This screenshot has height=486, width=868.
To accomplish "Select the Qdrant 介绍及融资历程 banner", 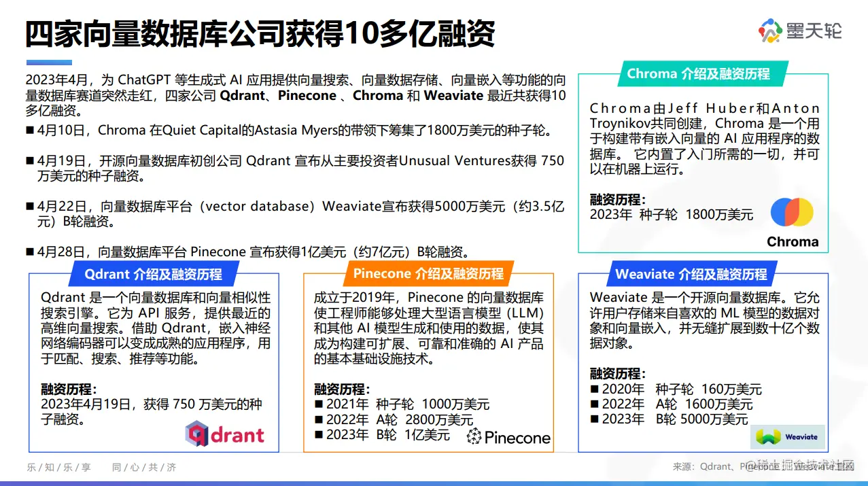I will coord(153,274).
